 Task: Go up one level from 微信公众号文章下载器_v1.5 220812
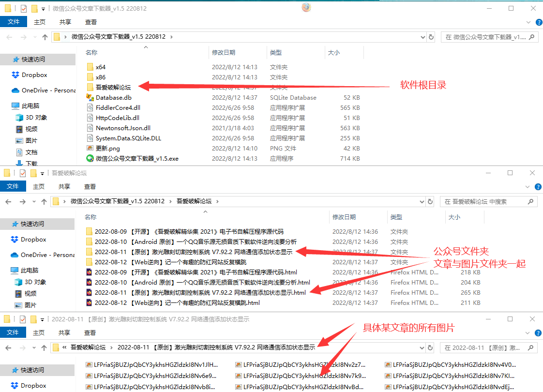pyautogui.click(x=45, y=37)
